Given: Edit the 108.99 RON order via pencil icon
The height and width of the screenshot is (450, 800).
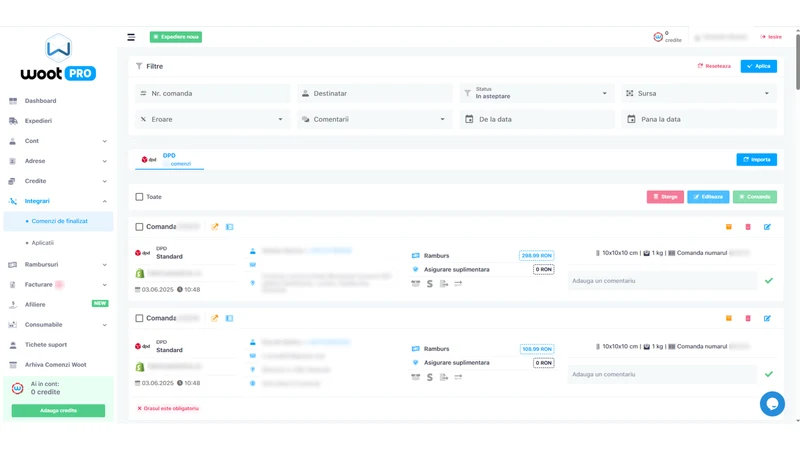Looking at the screenshot, I should [x=767, y=318].
